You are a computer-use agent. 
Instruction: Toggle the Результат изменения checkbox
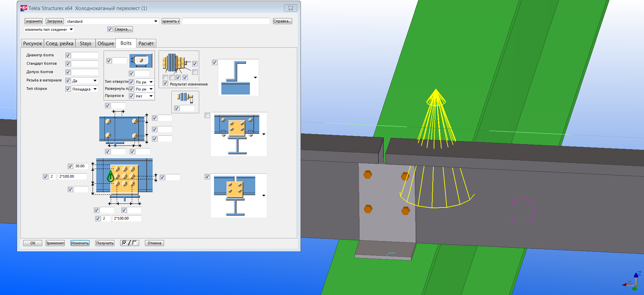[x=165, y=83]
